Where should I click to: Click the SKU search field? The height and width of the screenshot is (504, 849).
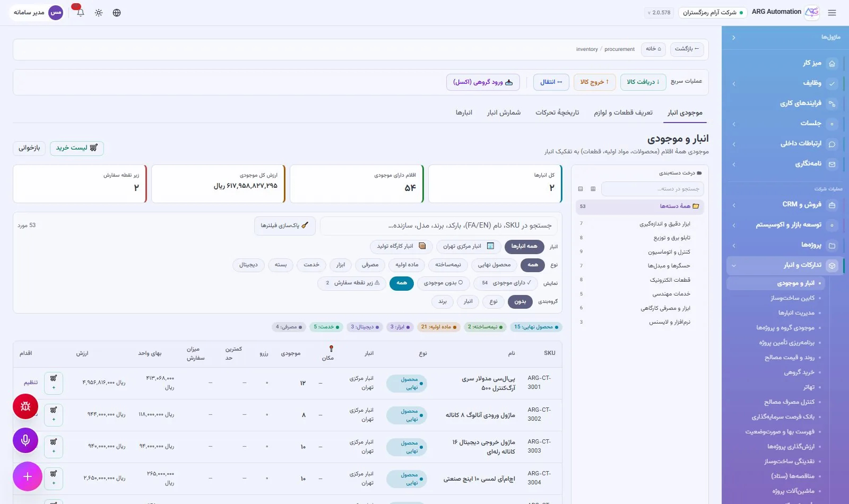(x=439, y=225)
